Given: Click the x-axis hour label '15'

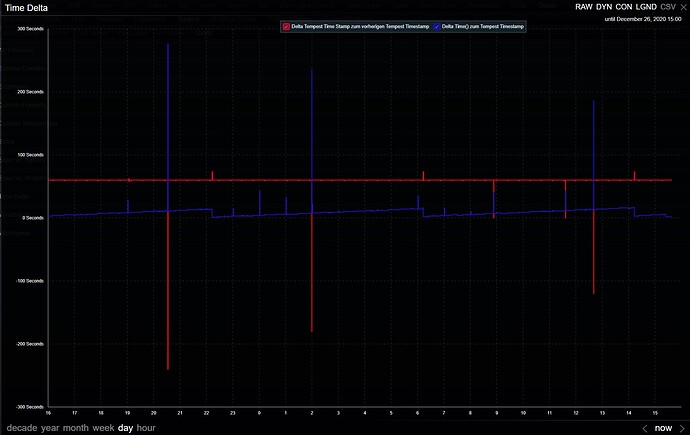Looking at the screenshot, I should (655, 413).
